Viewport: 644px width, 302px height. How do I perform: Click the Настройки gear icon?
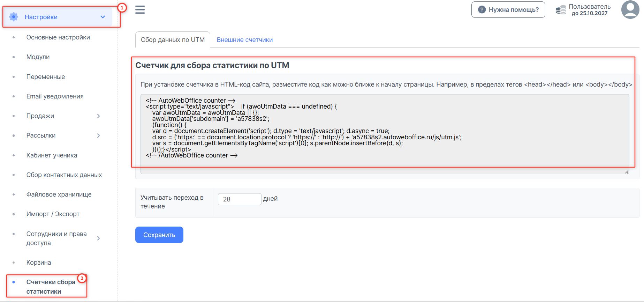14,17
